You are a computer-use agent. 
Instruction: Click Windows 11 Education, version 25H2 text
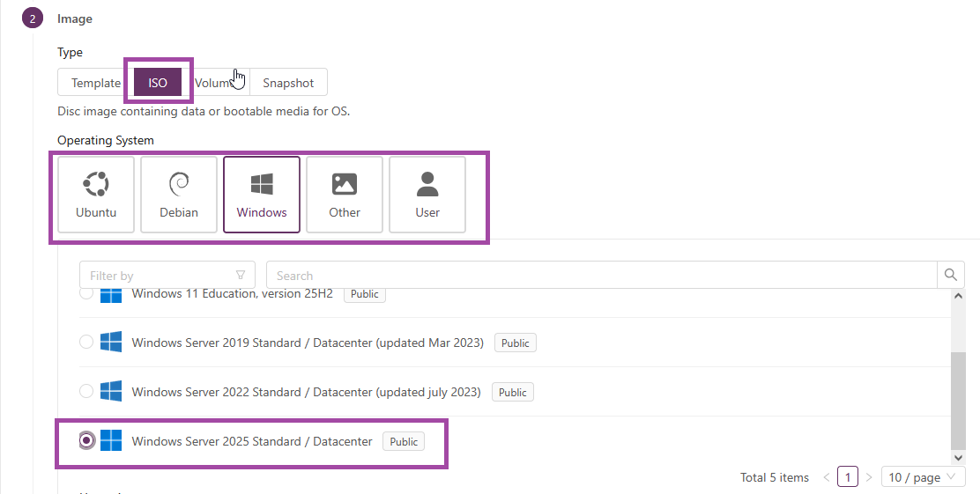[x=233, y=293]
